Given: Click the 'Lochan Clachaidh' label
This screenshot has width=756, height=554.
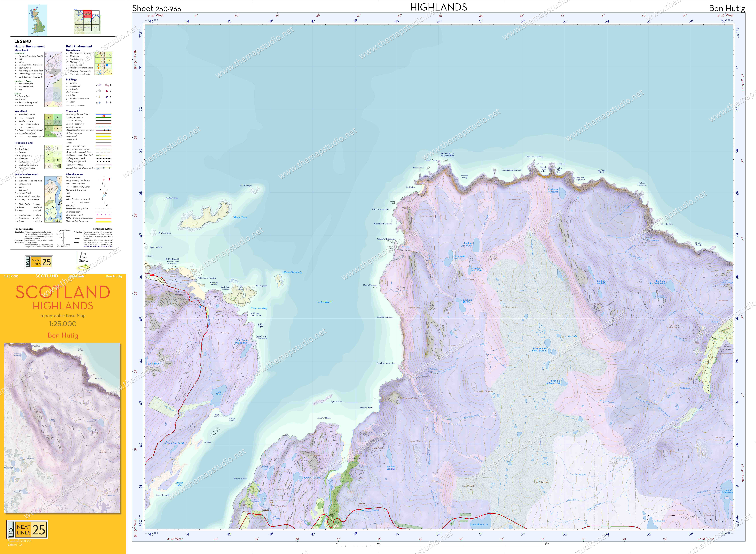Looking at the screenshot, I should click(174, 443).
